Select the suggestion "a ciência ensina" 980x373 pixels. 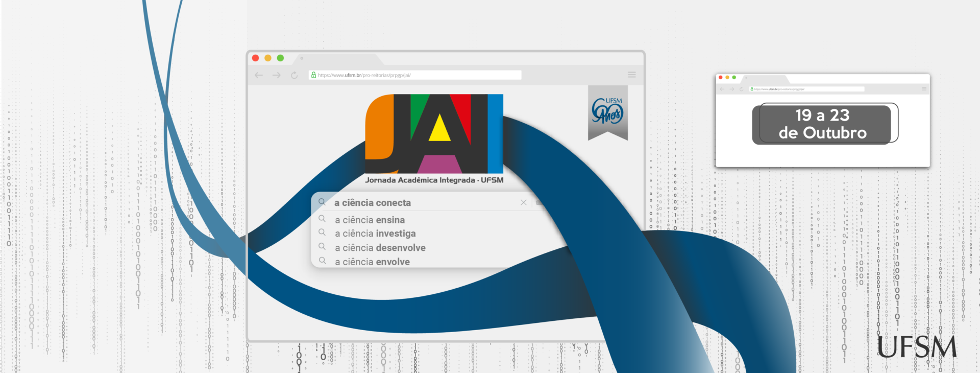tap(370, 220)
